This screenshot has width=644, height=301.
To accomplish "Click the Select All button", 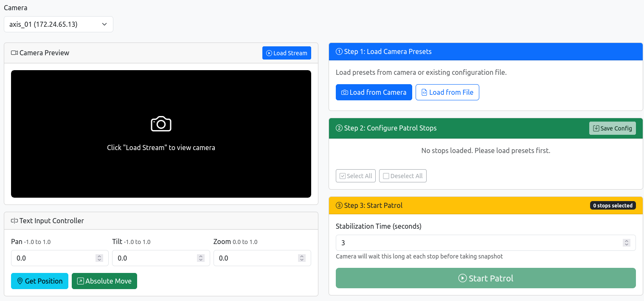I will pos(356,176).
